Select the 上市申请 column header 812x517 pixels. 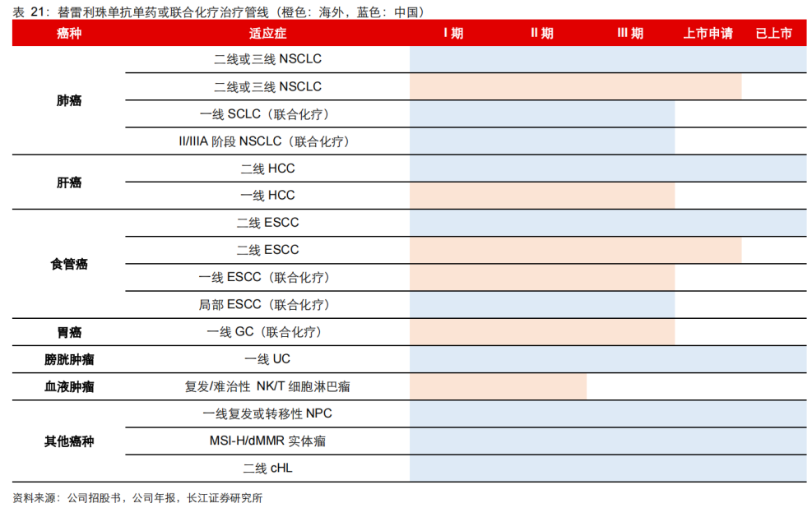(x=708, y=34)
